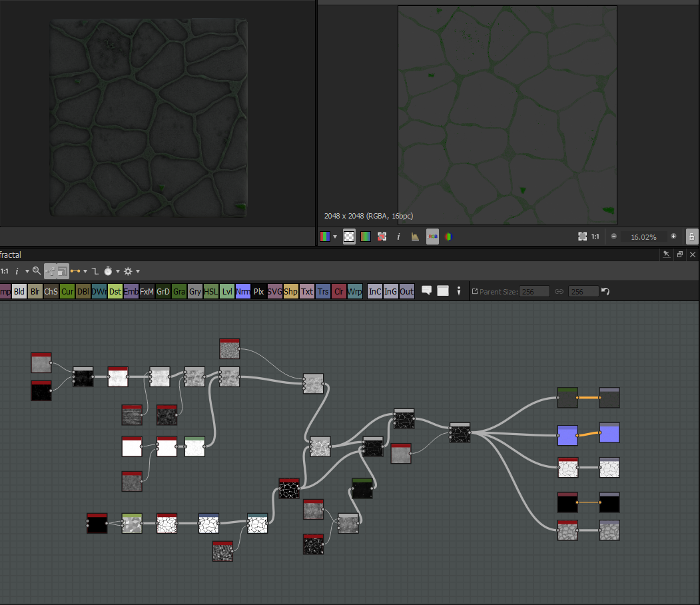Click the 16.02% zoom value field
Image resolution: width=700 pixels, height=605 pixels.
coord(643,237)
